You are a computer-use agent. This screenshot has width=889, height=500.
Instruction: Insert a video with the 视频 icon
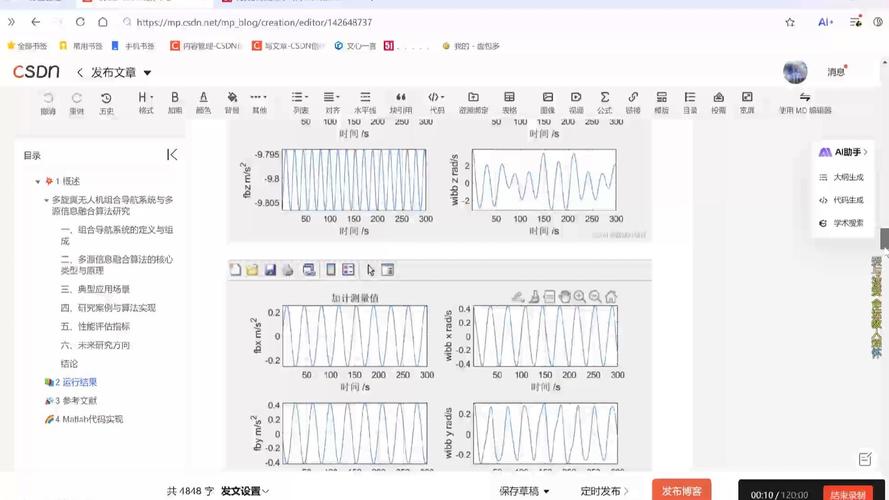[x=576, y=103]
